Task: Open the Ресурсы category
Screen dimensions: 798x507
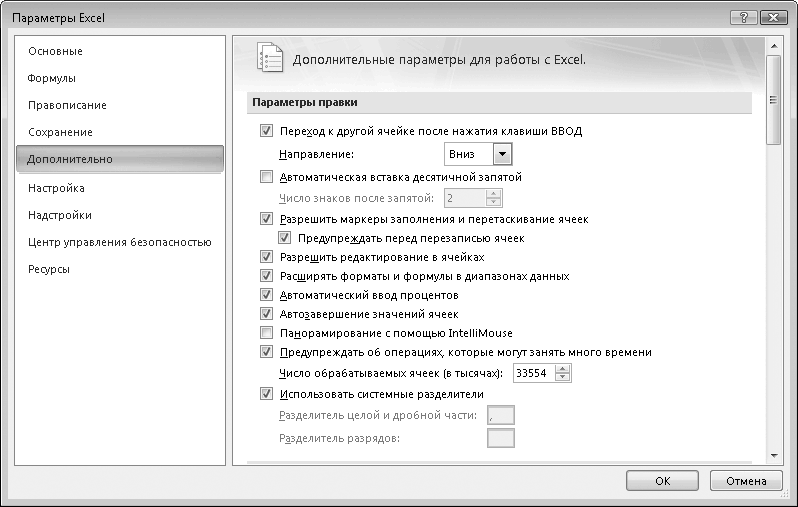Action: tap(49, 269)
